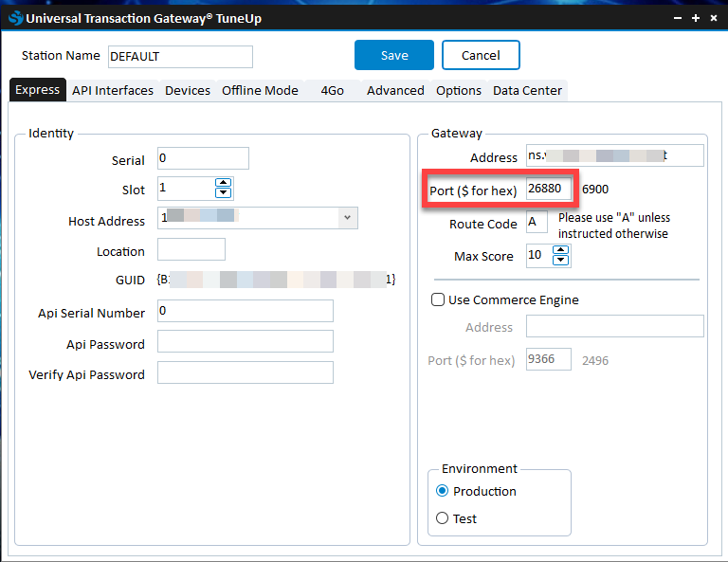Maximize the TuneUp window
Image resolution: width=728 pixels, height=562 pixels.
695,17
